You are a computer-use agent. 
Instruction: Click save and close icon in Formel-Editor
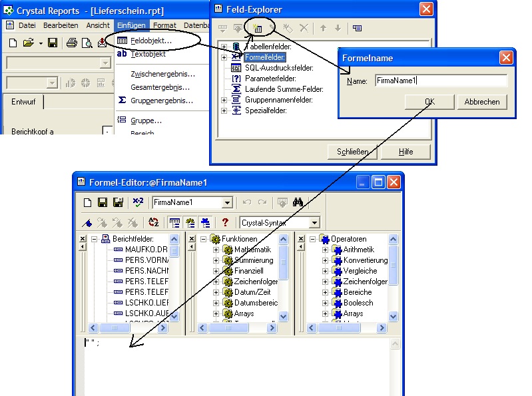pyautogui.click(x=118, y=203)
